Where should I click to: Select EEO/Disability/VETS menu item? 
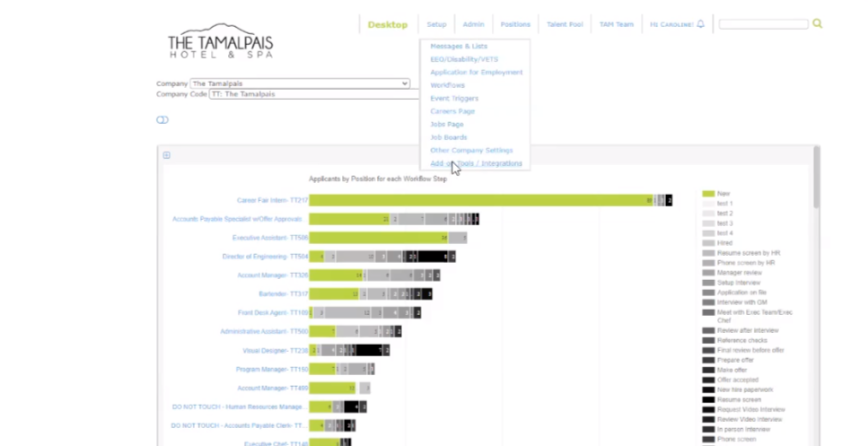click(464, 59)
